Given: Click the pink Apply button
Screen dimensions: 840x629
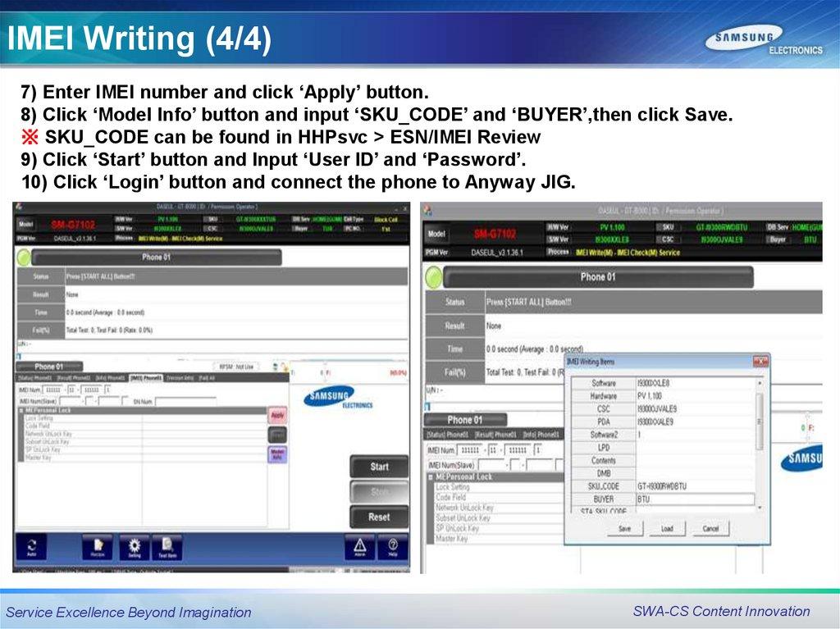Looking at the screenshot, I should point(278,416).
